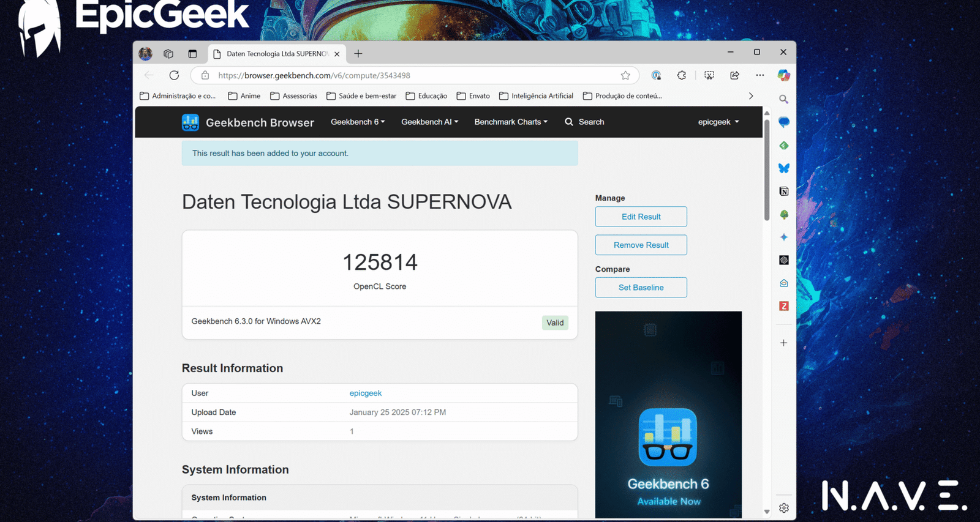The height and width of the screenshot is (522, 980).
Task: Open the epicgeek user link
Action: click(x=366, y=393)
